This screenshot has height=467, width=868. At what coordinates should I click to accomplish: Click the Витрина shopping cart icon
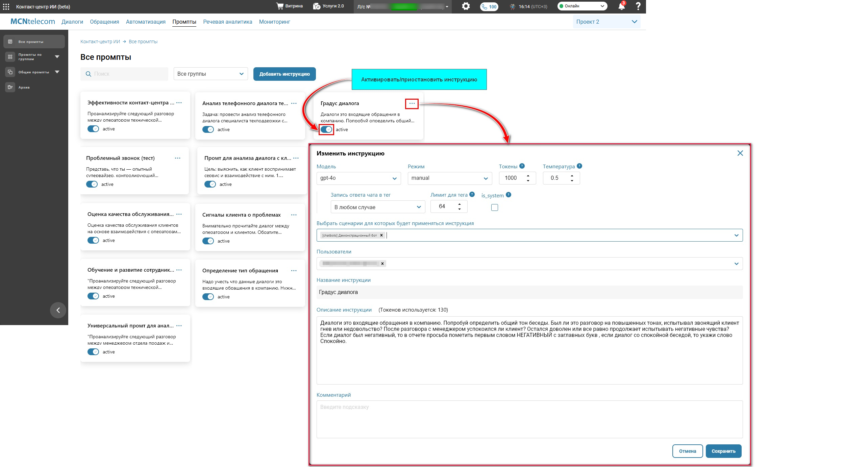280,6
